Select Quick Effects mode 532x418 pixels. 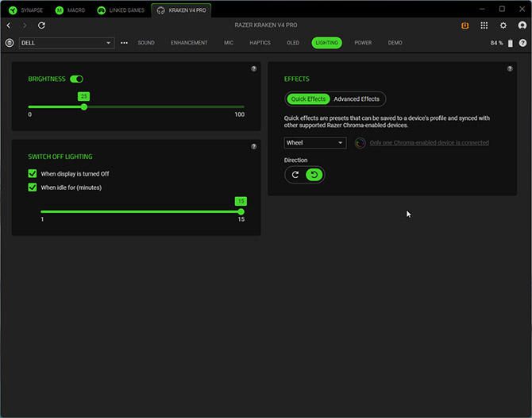tap(308, 99)
